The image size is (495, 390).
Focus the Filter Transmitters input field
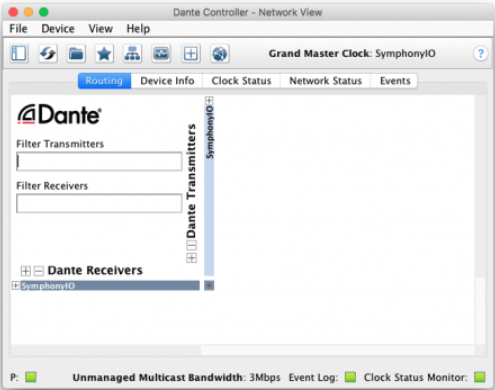[99, 161]
